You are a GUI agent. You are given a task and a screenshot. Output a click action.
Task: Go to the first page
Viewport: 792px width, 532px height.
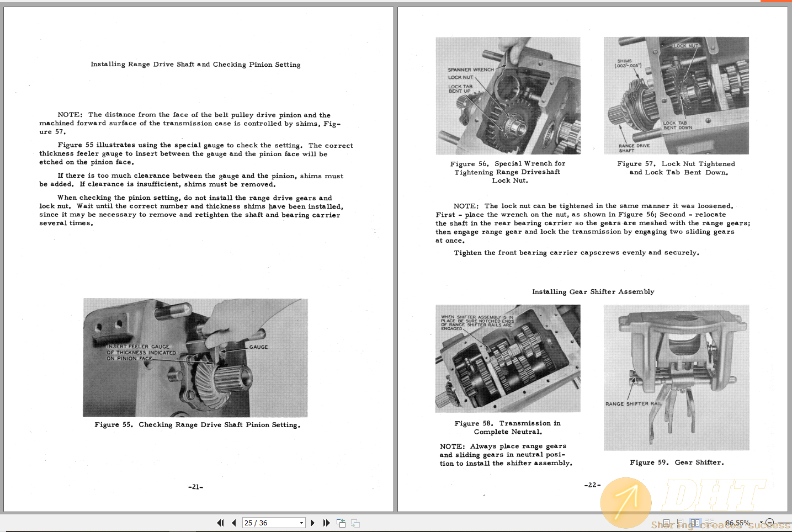coord(220,523)
